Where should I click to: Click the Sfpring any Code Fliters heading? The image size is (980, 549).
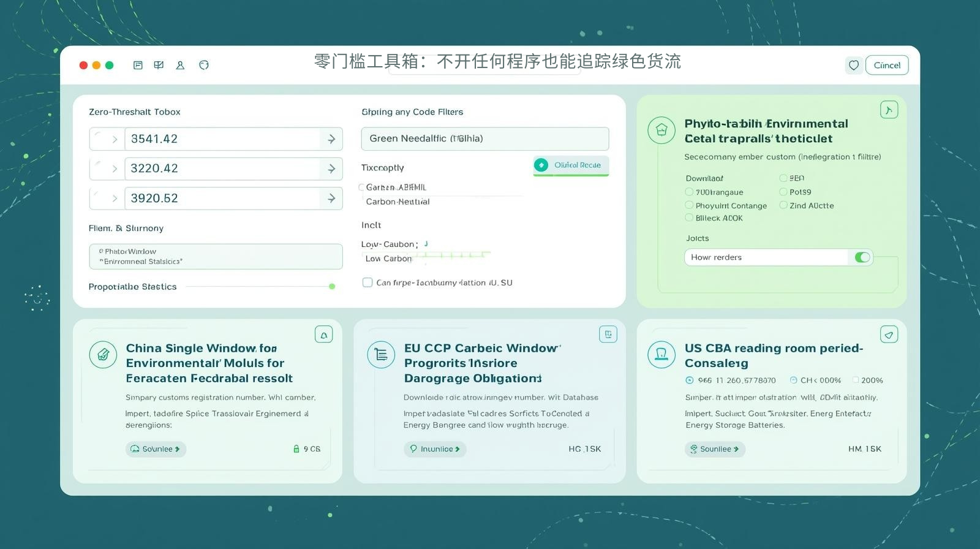point(412,112)
